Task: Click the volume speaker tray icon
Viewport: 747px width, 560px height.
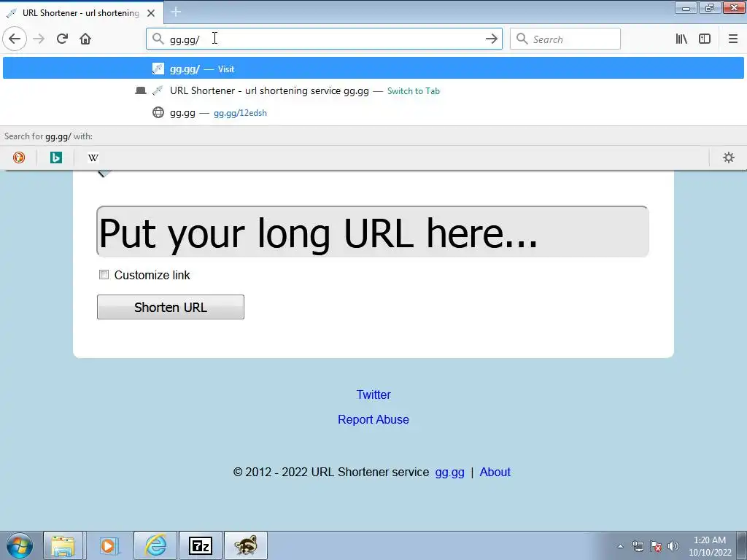Action: pyautogui.click(x=673, y=546)
